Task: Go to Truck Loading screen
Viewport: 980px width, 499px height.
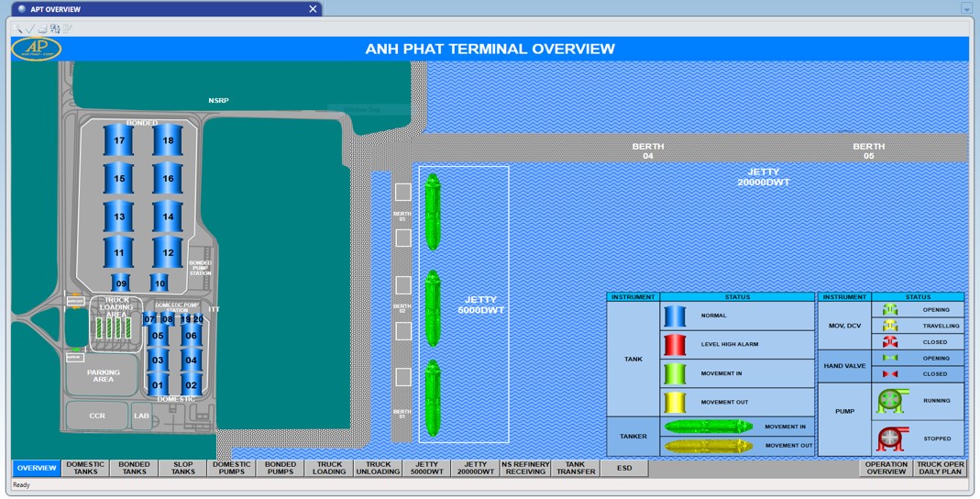Action: tap(329, 469)
